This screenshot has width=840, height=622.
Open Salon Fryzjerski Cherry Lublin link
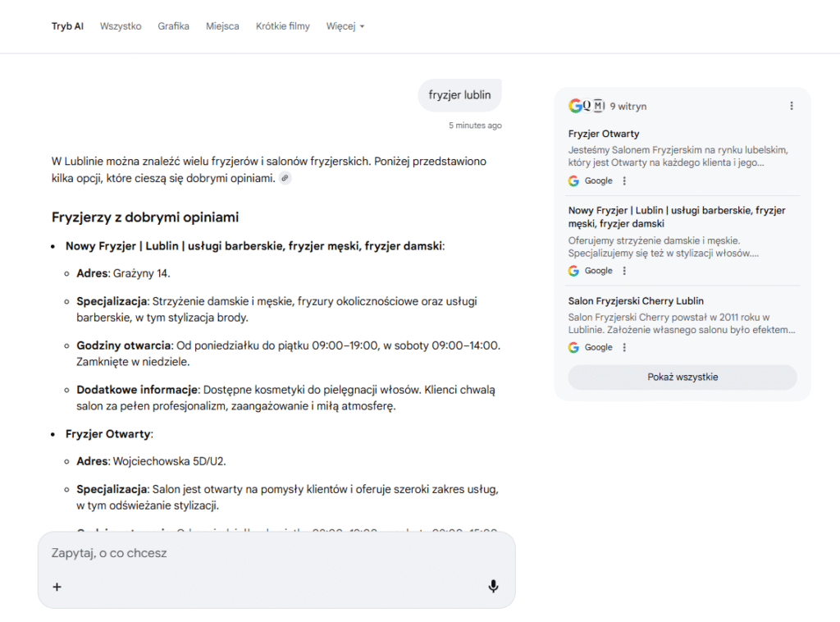pos(636,301)
